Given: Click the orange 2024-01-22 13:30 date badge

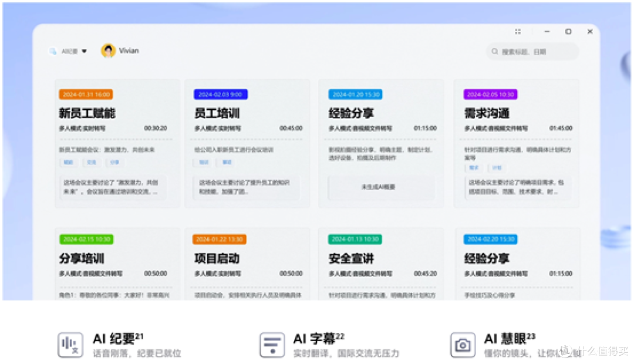Looking at the screenshot, I should coord(220,239).
